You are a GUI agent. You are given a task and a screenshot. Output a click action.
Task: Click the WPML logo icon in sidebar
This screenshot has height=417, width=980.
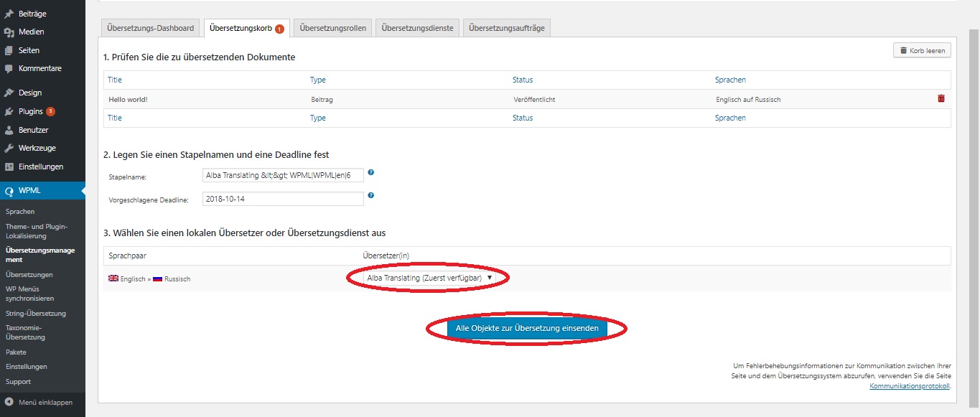[x=9, y=192]
